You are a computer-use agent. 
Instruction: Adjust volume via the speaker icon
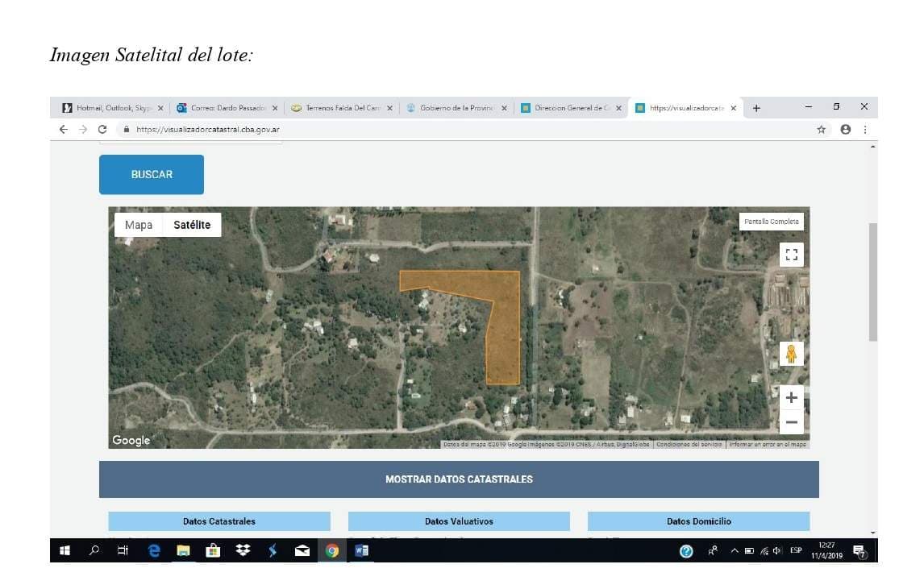[x=776, y=550]
